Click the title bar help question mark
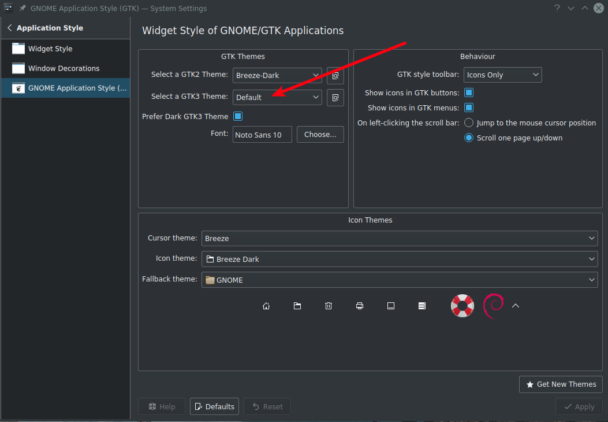This screenshot has width=608, height=422. pyautogui.click(x=557, y=8)
